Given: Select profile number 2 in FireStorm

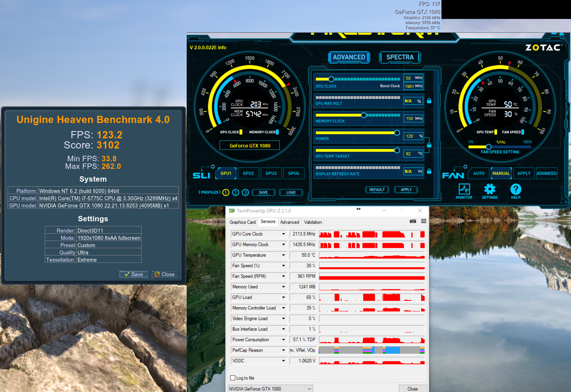Looking at the screenshot, I should click(235, 193).
